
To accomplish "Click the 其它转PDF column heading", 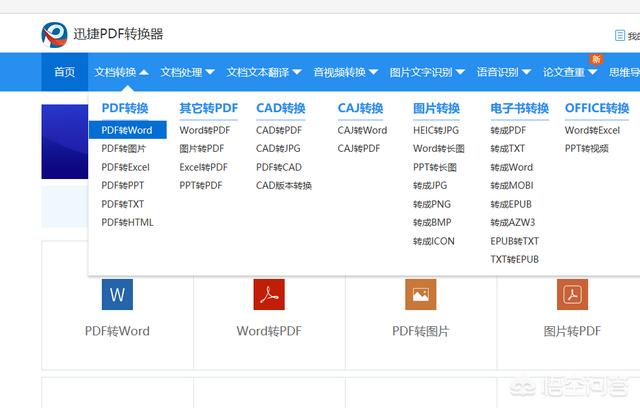I will tap(209, 108).
